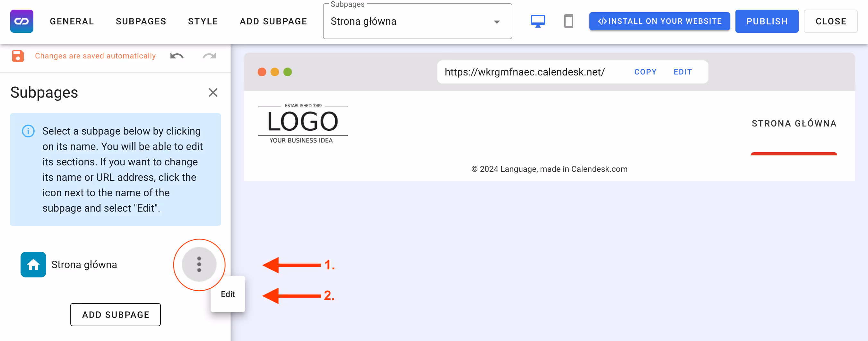Open three-dot menu for Strona główna
The width and height of the screenshot is (868, 341).
[199, 265]
